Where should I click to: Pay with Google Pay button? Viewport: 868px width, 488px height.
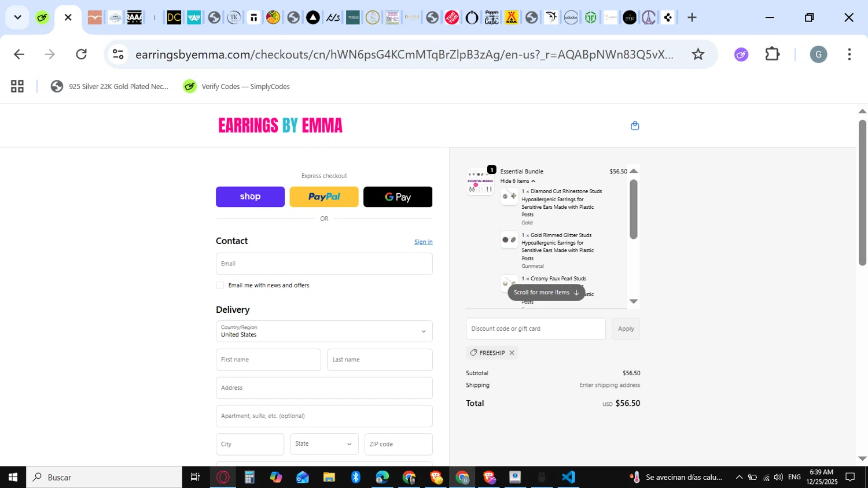coord(398,197)
